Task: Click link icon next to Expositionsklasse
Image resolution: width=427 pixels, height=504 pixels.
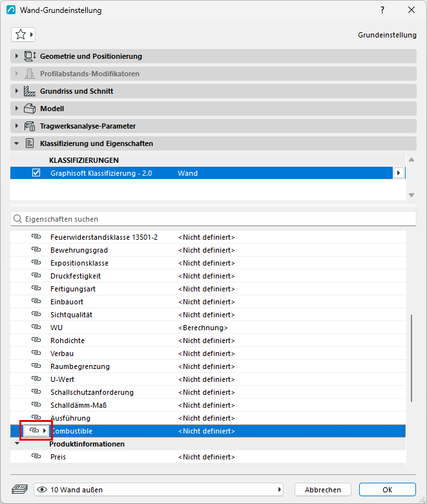Action: point(36,262)
